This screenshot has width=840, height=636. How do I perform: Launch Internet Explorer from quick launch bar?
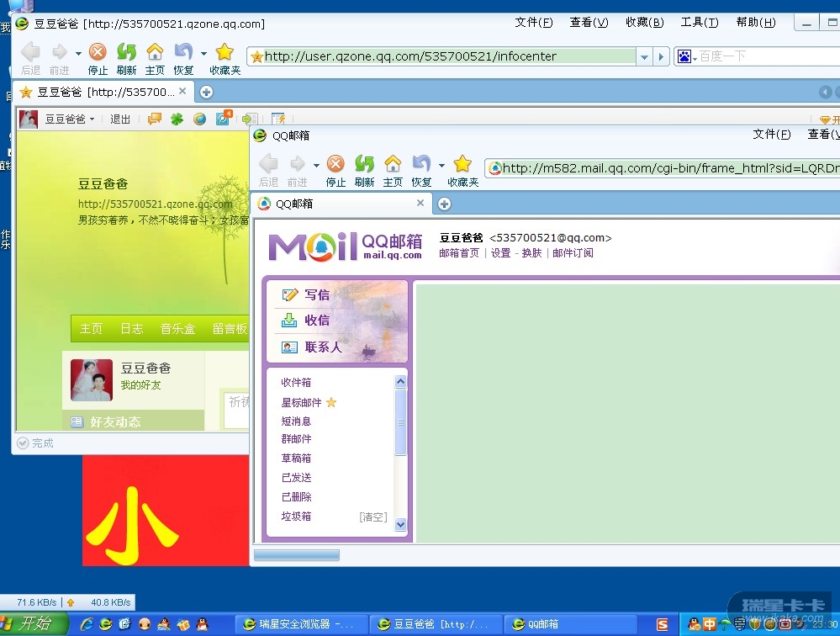coord(87,624)
